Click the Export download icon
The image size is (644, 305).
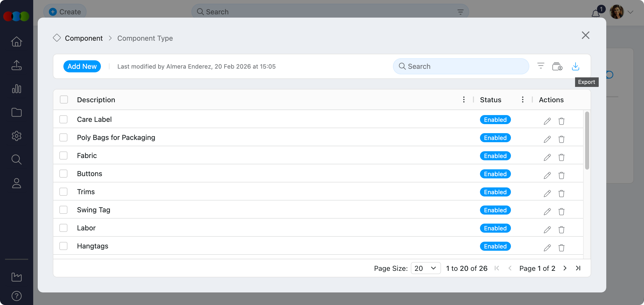click(575, 67)
